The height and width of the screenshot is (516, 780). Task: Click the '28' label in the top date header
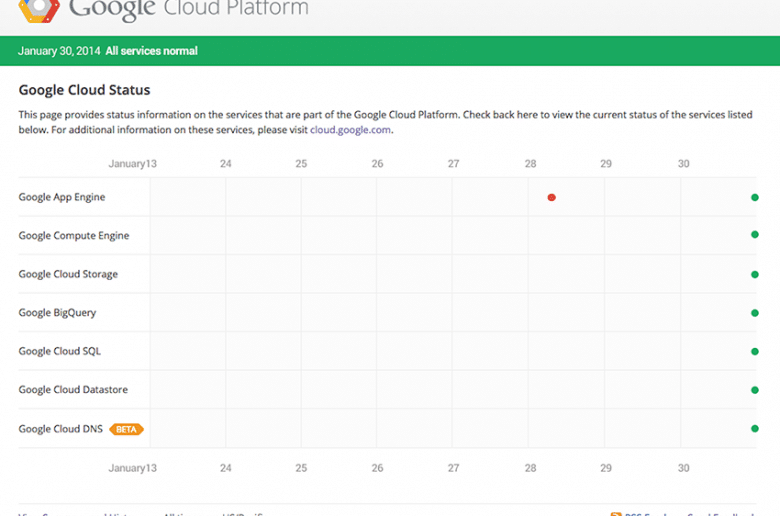(x=531, y=164)
